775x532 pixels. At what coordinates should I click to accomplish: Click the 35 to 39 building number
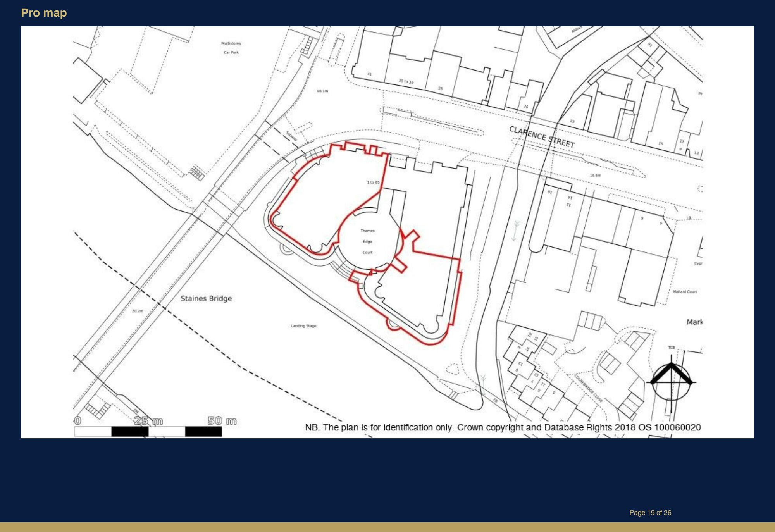pos(406,81)
